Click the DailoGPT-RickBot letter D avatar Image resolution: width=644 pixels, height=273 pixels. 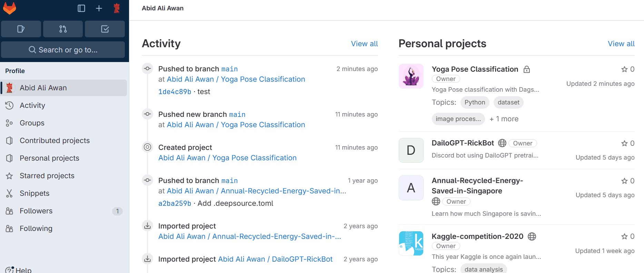411,150
